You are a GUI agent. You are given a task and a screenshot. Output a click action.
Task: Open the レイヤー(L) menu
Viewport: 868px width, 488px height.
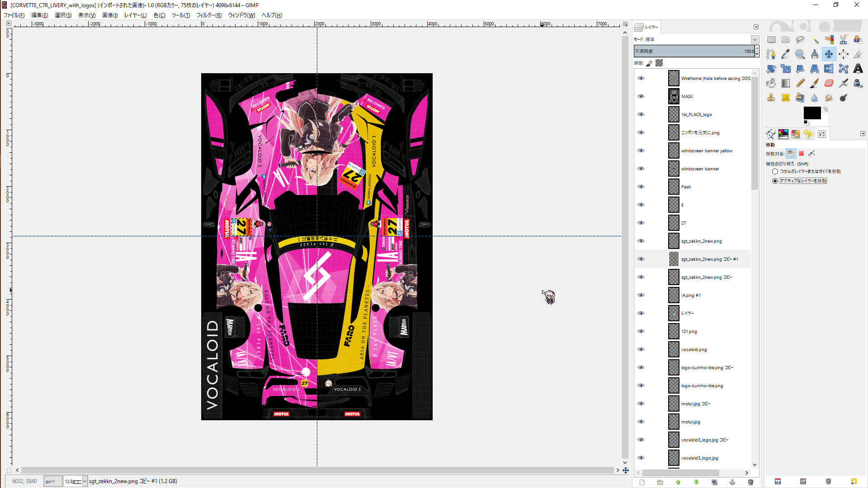[135, 15]
